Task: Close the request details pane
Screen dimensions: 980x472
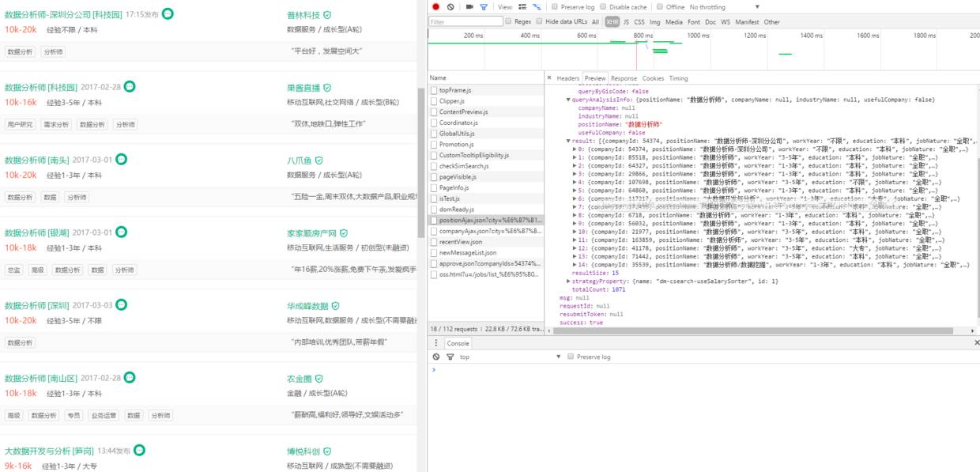Action: click(549, 78)
